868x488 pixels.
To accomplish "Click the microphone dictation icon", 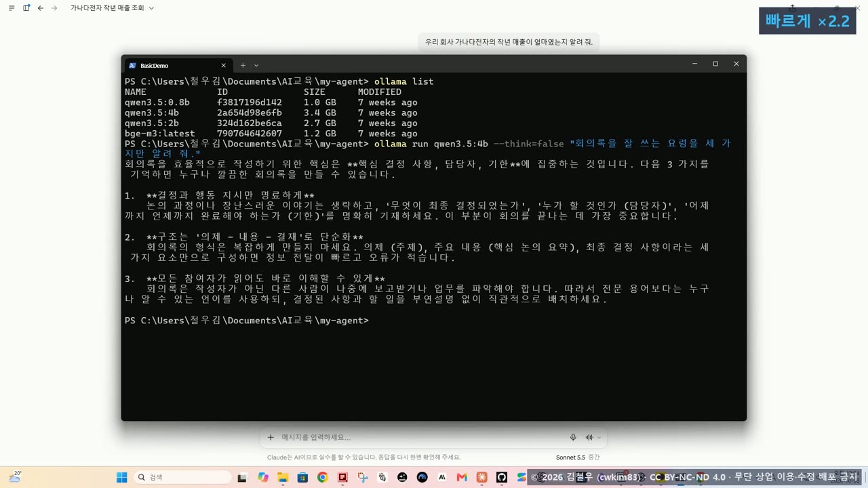I will (573, 437).
